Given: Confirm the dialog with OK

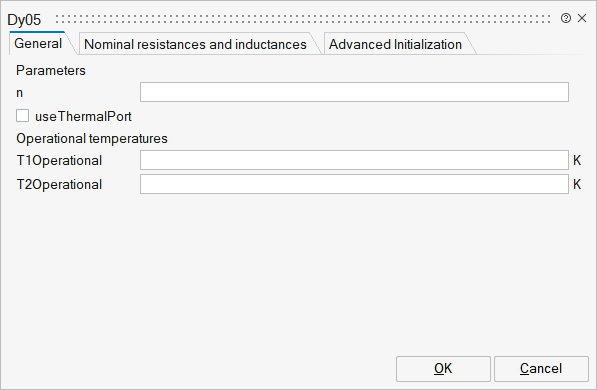Looking at the screenshot, I should coord(443,369).
